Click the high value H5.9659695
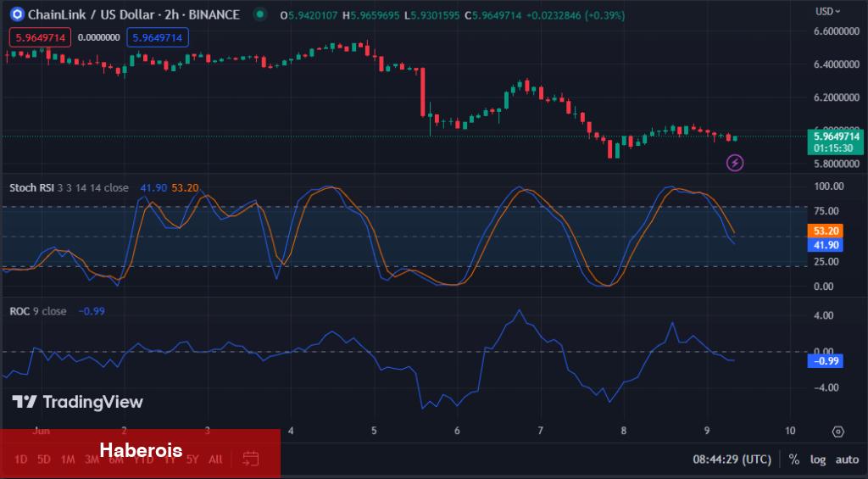Viewport: 868px width, 479px height. (x=370, y=15)
